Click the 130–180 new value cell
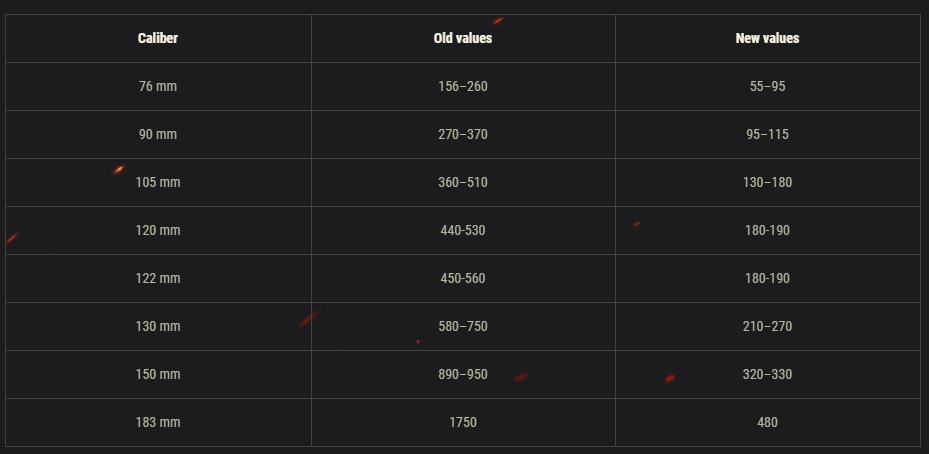This screenshot has width=929, height=454. pyautogui.click(x=767, y=182)
